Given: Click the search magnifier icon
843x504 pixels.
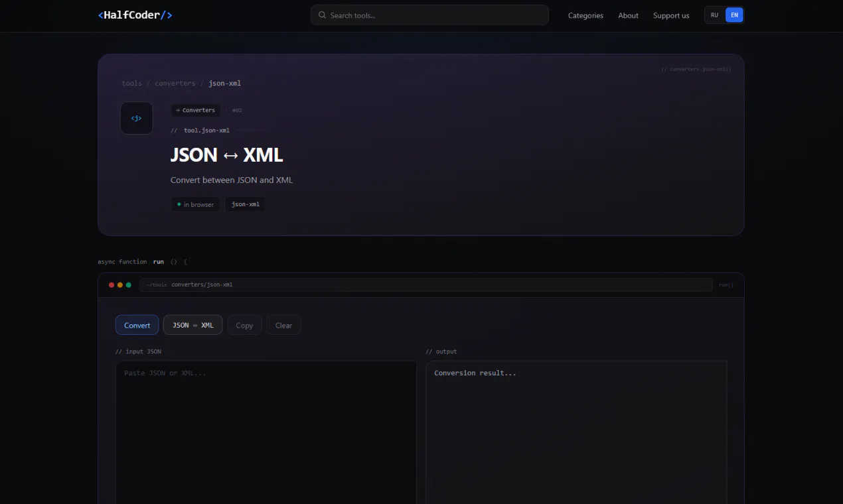Looking at the screenshot, I should (322, 15).
